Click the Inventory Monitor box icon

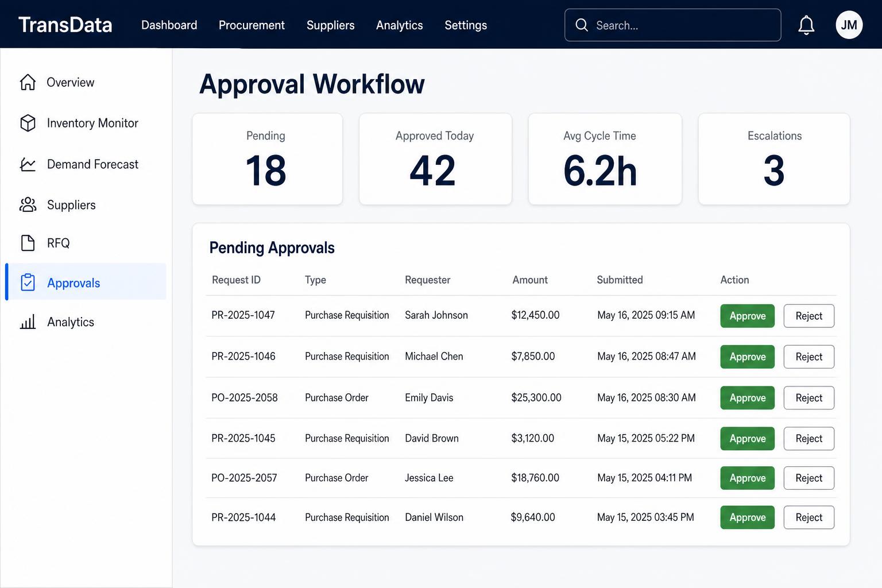28,123
